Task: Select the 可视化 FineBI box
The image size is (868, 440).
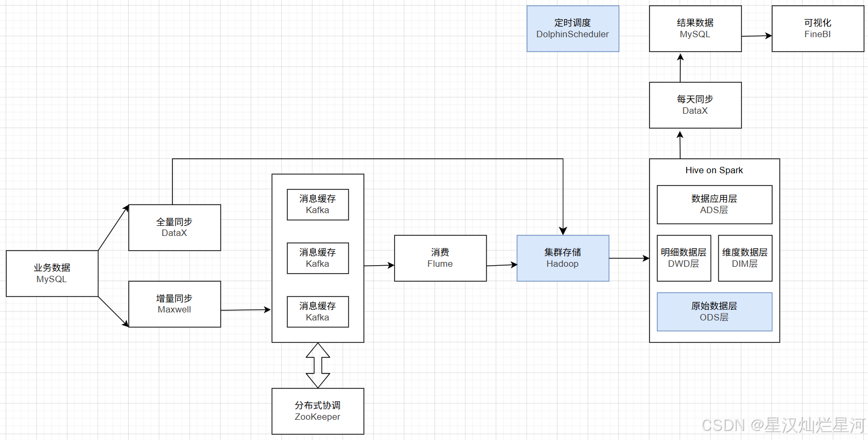Action: coord(818,29)
